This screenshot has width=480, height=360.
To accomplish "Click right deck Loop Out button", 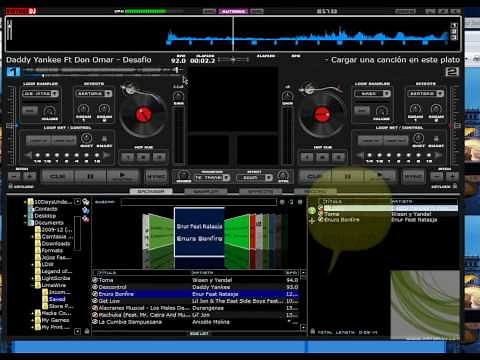I will [x=396, y=140].
